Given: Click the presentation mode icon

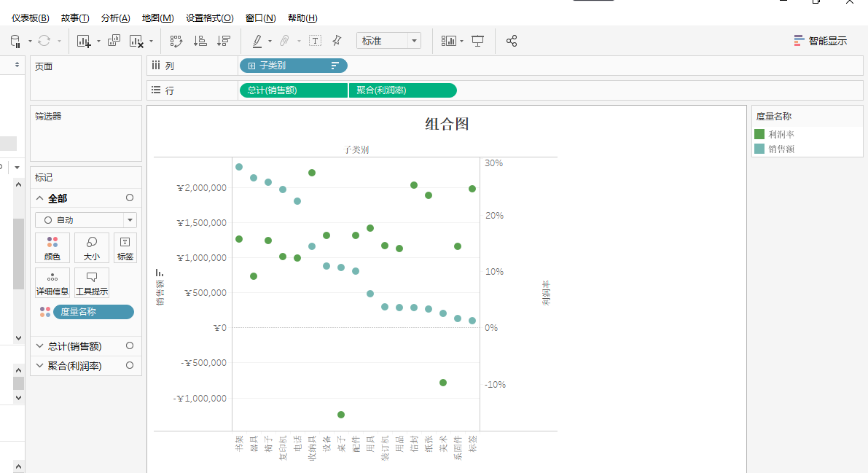Looking at the screenshot, I should click(477, 41).
